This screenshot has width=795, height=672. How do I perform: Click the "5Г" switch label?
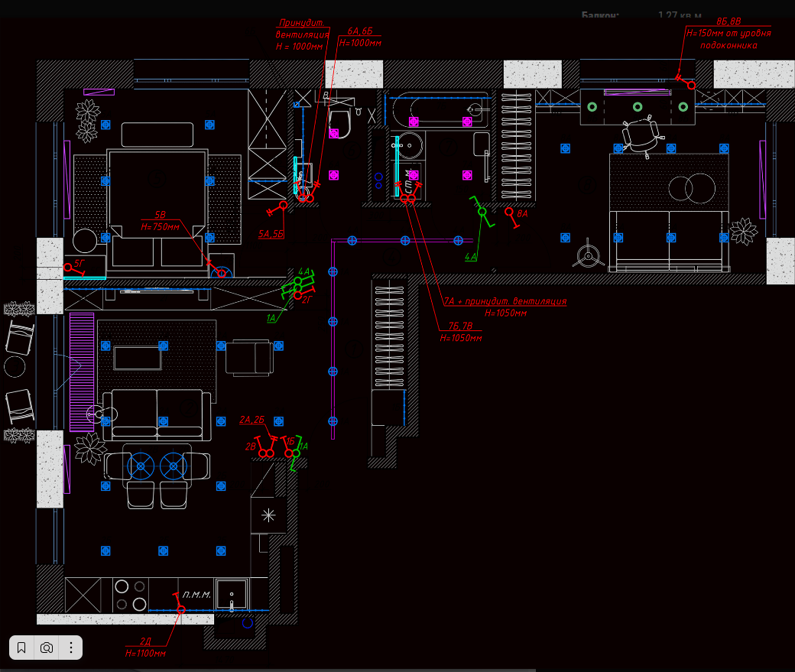click(79, 263)
